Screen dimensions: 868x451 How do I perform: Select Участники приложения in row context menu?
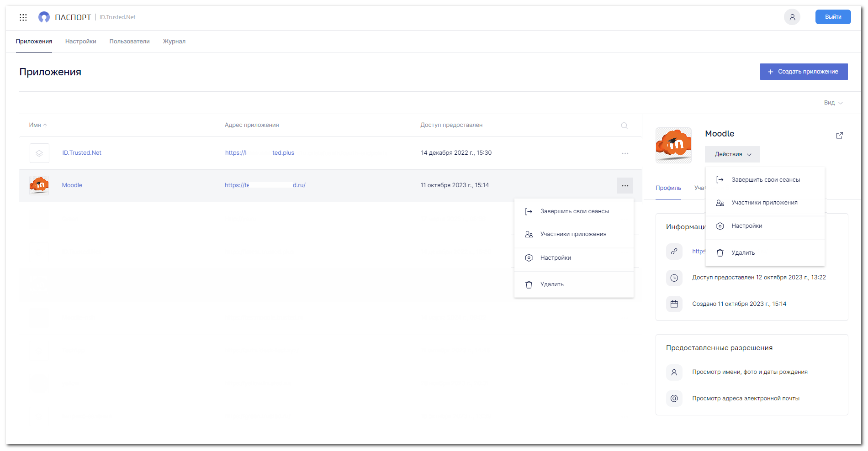pos(574,234)
